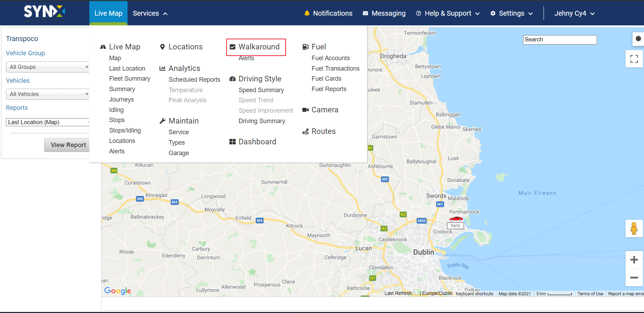The height and width of the screenshot is (313, 644).
Task: Switch to the Live Map tab
Action: coord(108,13)
